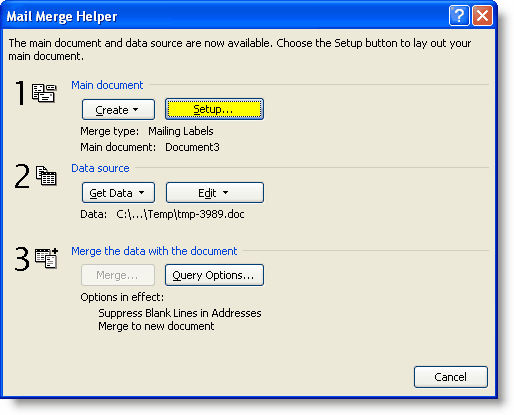Viewport: 514px width, 415px height.
Task: Click the Document3 main document name
Action: coord(192,147)
